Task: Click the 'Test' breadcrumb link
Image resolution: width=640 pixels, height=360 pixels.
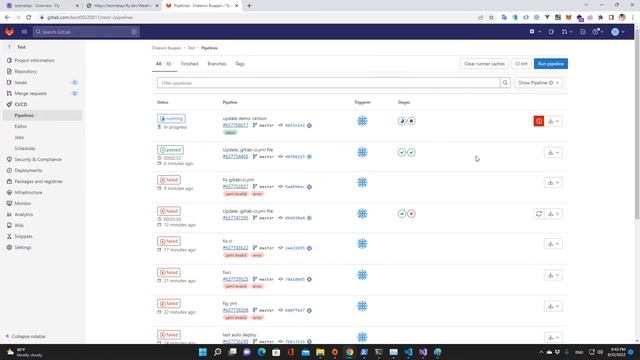Action: [191, 48]
